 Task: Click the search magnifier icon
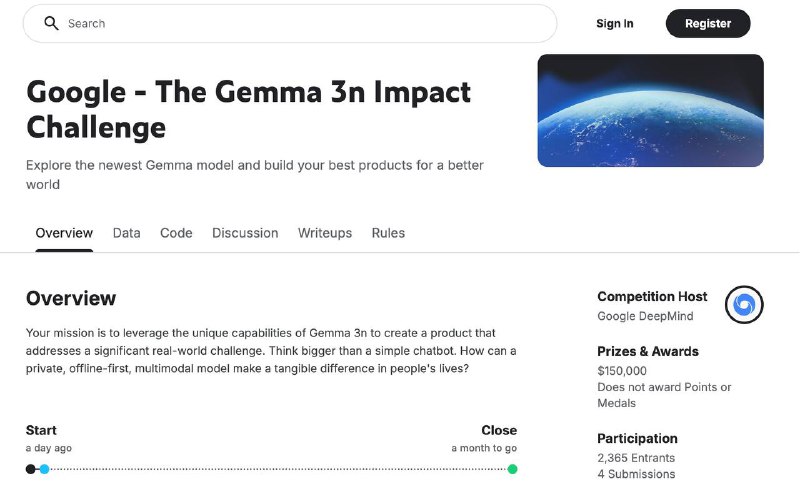(51, 23)
